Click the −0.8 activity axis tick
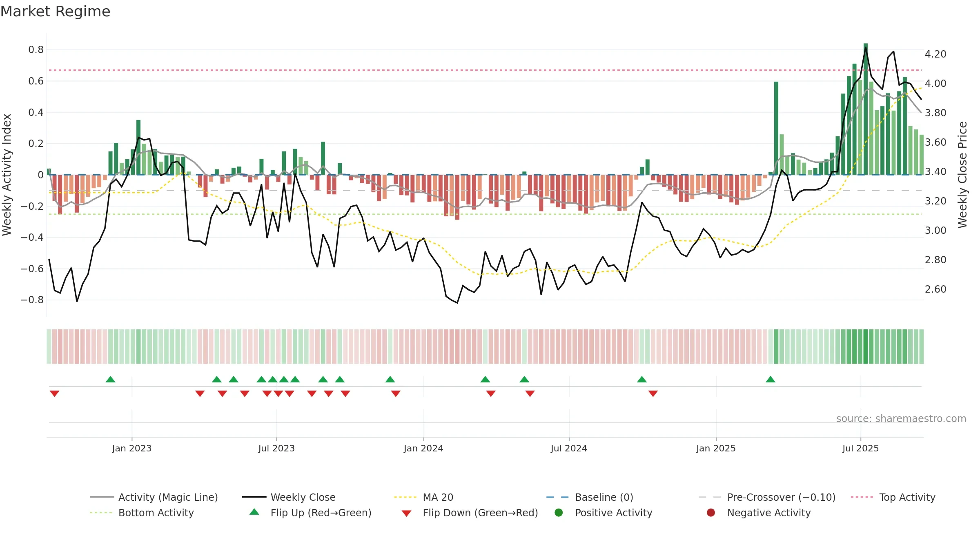This screenshot has width=980, height=551. point(32,300)
